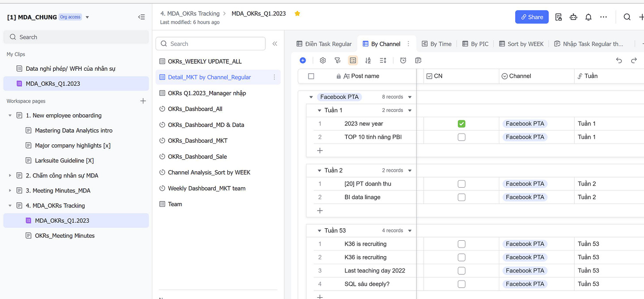This screenshot has height=299, width=644.
Task: Add a record under Tuần 1 group
Action: click(320, 150)
